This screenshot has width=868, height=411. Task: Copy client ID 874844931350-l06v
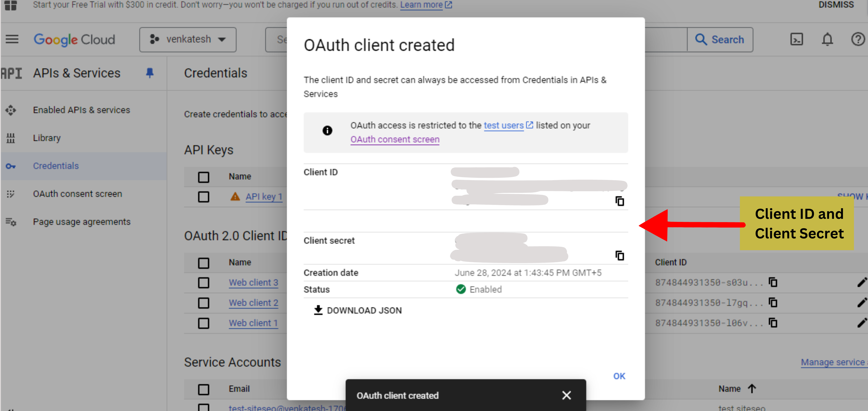tap(773, 322)
